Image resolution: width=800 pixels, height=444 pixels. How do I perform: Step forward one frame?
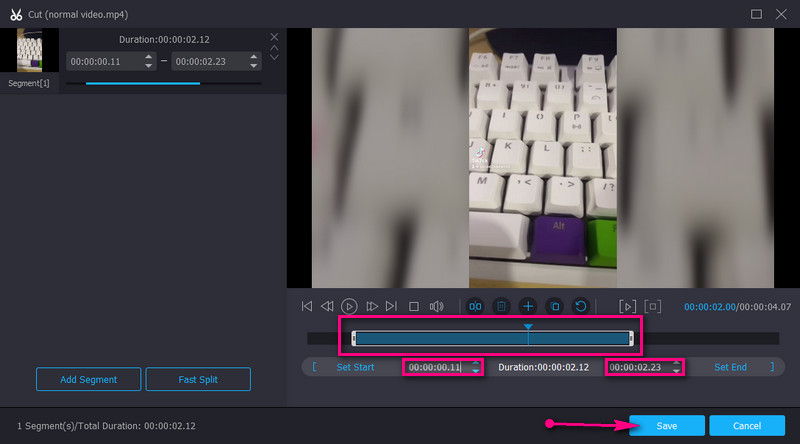click(372, 306)
